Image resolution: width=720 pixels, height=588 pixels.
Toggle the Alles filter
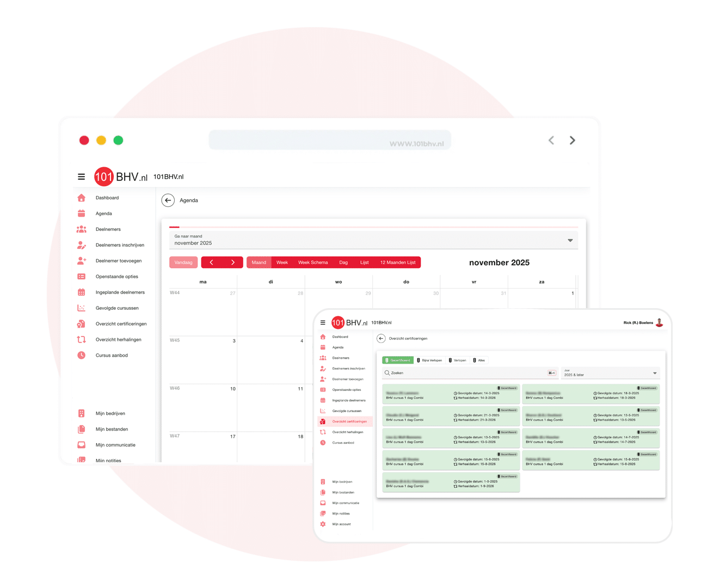479,360
